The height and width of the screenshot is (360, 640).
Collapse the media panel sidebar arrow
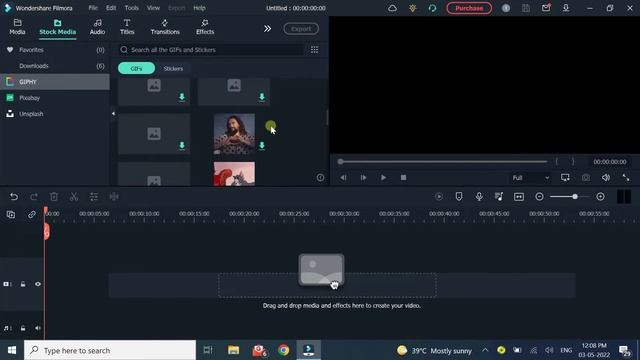pos(113,113)
